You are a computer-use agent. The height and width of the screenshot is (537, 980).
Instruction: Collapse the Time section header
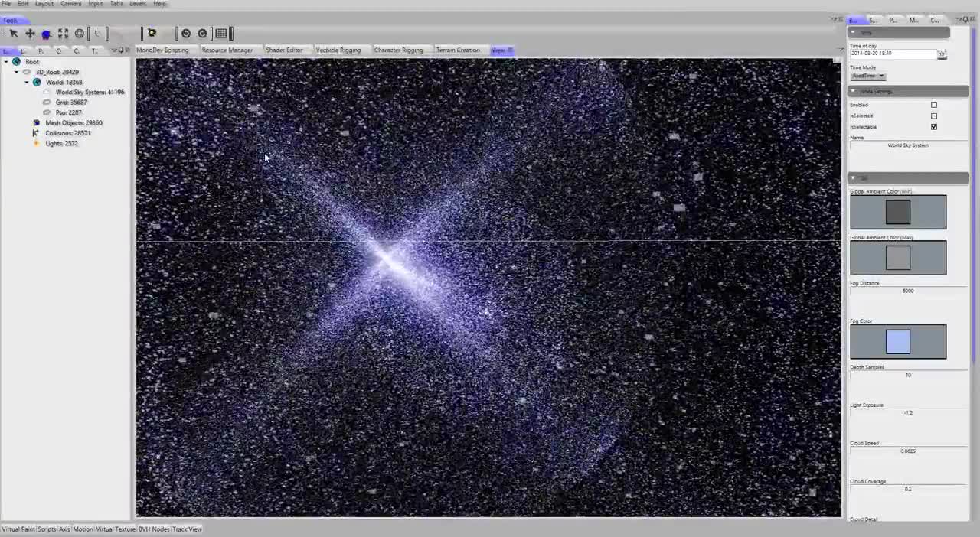click(900, 33)
